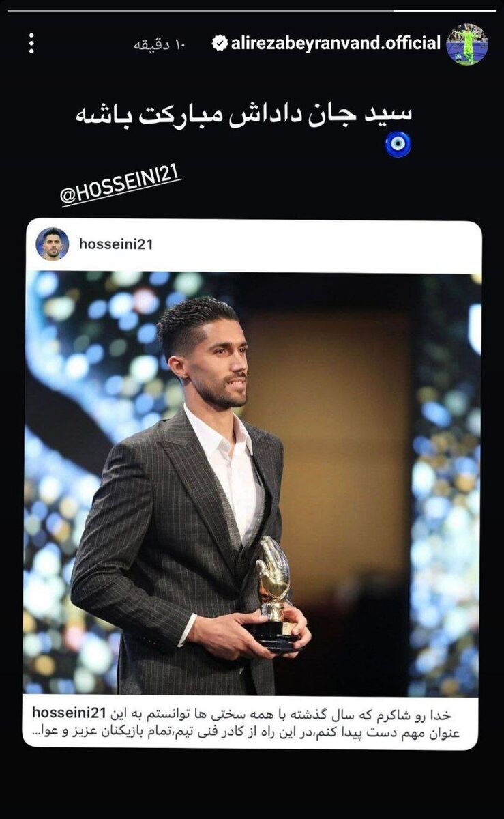Open the story owner's round profile avatar
Image resolution: width=504 pixels, height=819 pixels.
[x=466, y=44]
